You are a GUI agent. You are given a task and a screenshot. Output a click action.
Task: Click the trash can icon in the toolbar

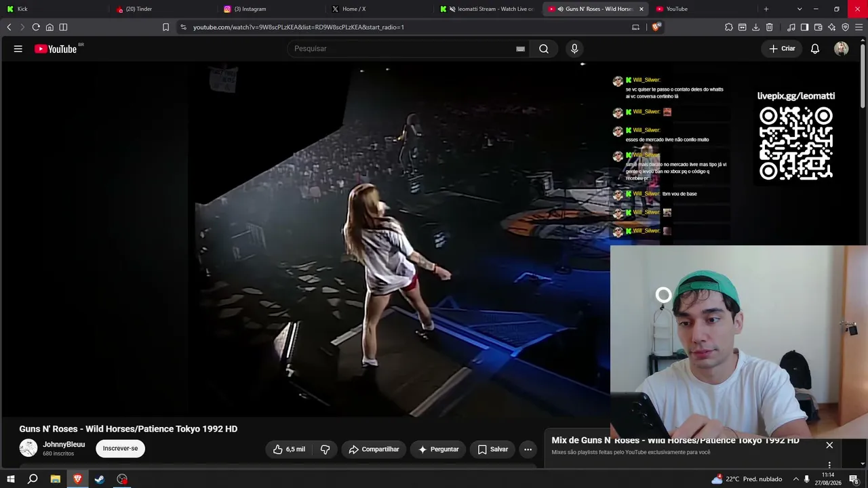coord(770,27)
